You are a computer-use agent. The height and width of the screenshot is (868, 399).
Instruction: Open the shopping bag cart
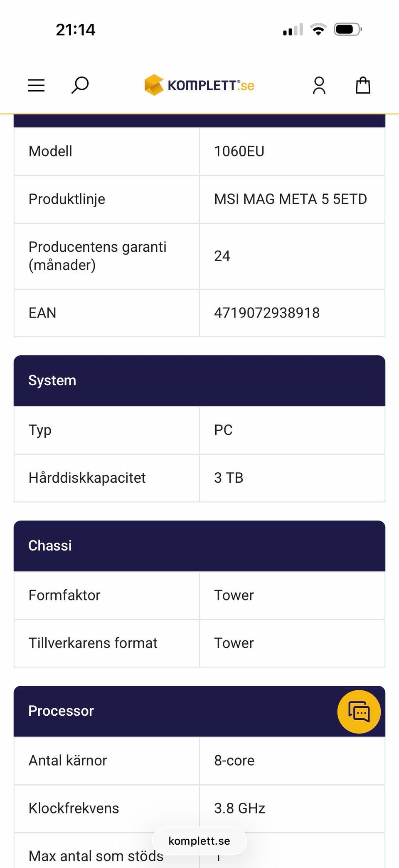(363, 85)
